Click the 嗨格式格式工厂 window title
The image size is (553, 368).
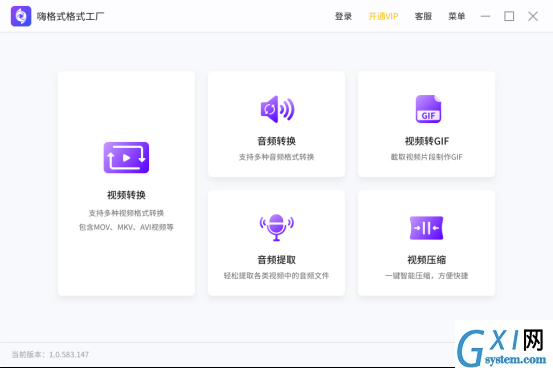pyautogui.click(x=71, y=16)
